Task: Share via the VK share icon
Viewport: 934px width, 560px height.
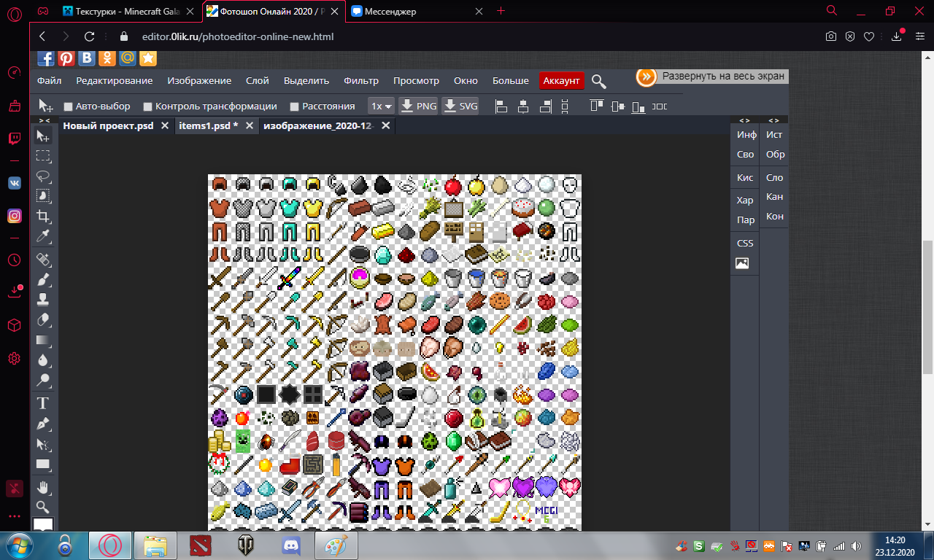Action: pos(87,58)
